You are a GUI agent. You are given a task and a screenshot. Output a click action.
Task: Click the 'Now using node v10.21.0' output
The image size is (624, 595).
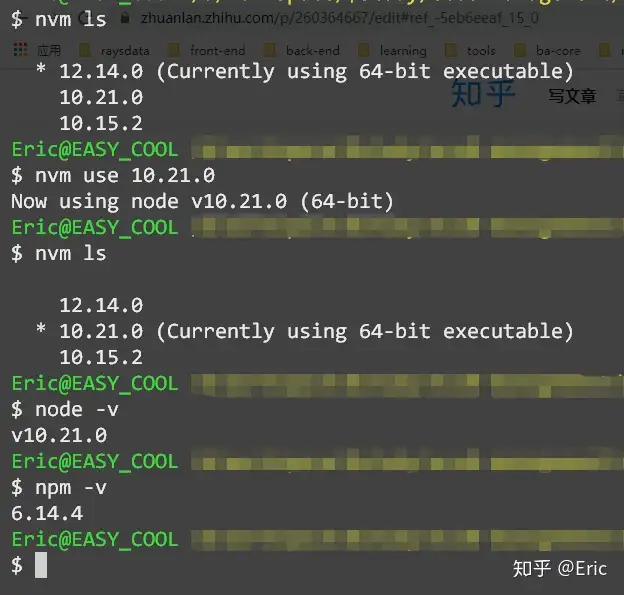202,201
